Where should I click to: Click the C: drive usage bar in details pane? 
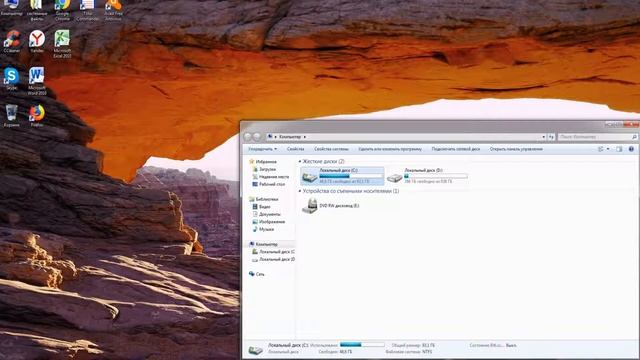[362, 345]
